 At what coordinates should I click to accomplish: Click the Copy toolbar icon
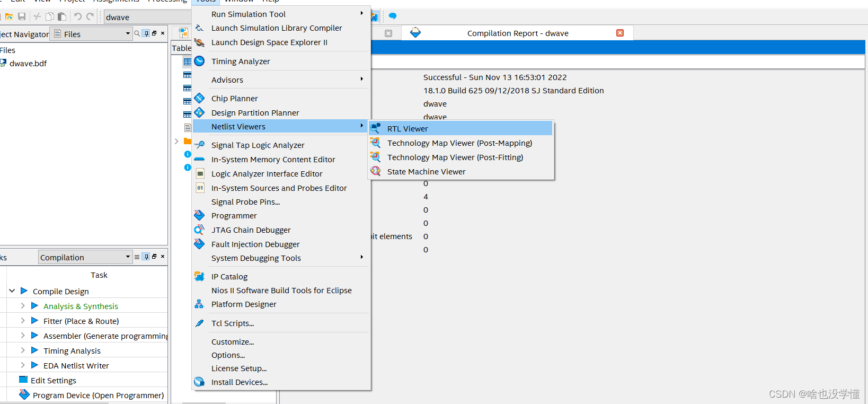click(x=49, y=17)
